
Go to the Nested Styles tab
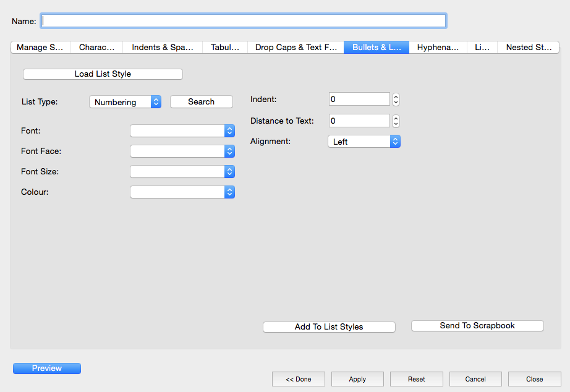pos(528,48)
